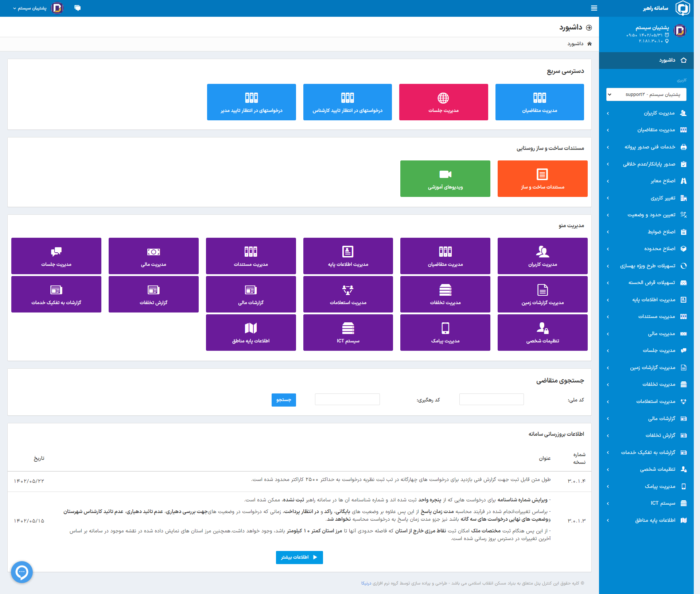Open the chat messages icon in top bar
This screenshot has height=594, width=700.
[77, 8]
